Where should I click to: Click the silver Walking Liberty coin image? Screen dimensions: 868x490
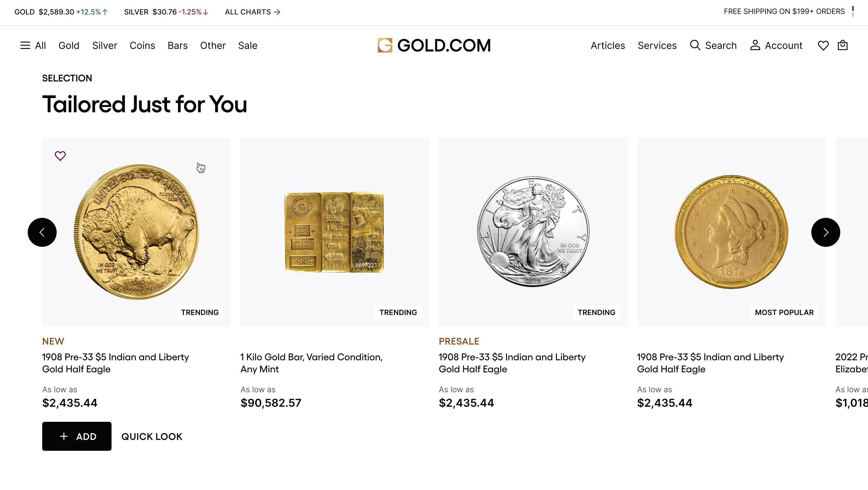coord(533,232)
